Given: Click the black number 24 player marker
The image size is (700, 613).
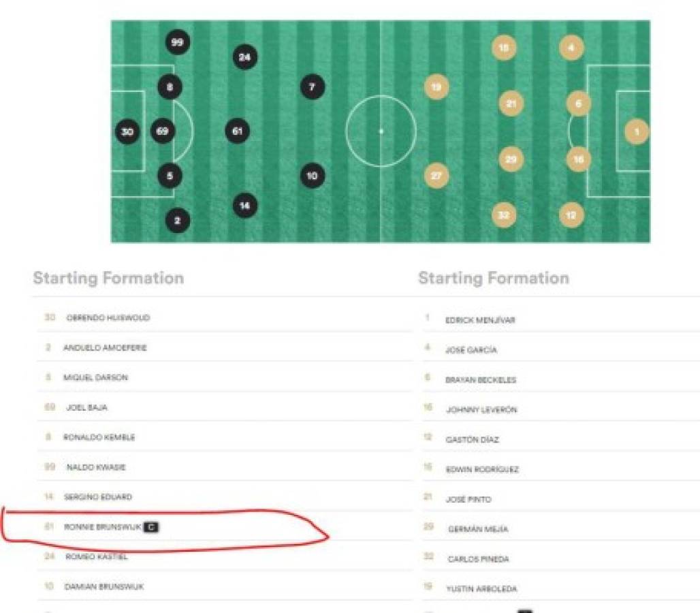Looking at the screenshot, I should point(244,57).
